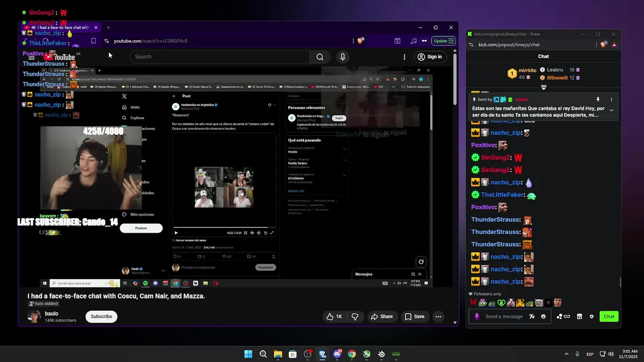This screenshot has width=644, height=362.
Task: Open Windows taskbar search
Action: click(263, 354)
